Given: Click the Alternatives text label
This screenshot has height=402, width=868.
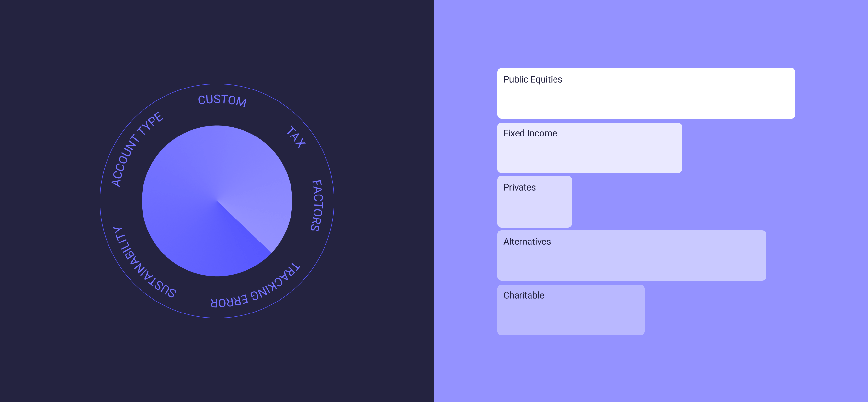Looking at the screenshot, I should coord(527,242).
